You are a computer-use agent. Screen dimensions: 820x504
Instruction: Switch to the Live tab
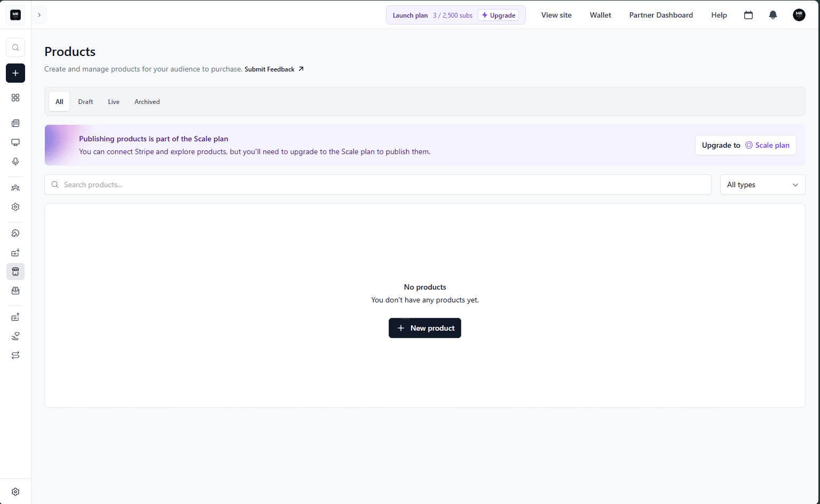(114, 101)
